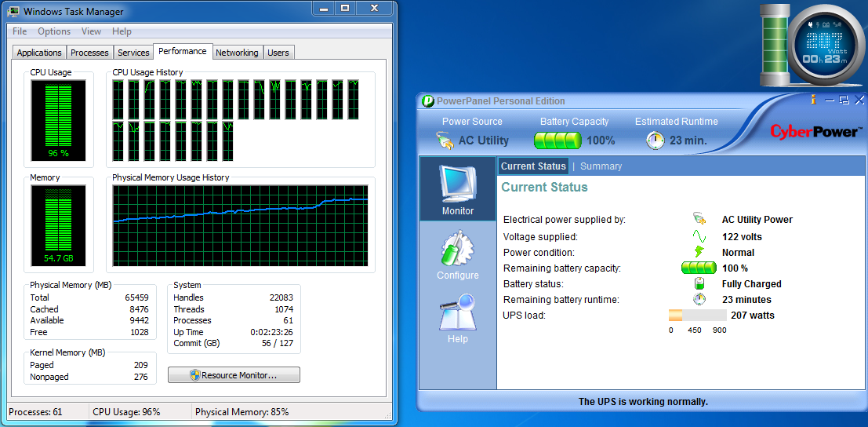868x427 pixels.
Task: Click the Commit (GB) value 56 / 127
Action: coord(278,343)
